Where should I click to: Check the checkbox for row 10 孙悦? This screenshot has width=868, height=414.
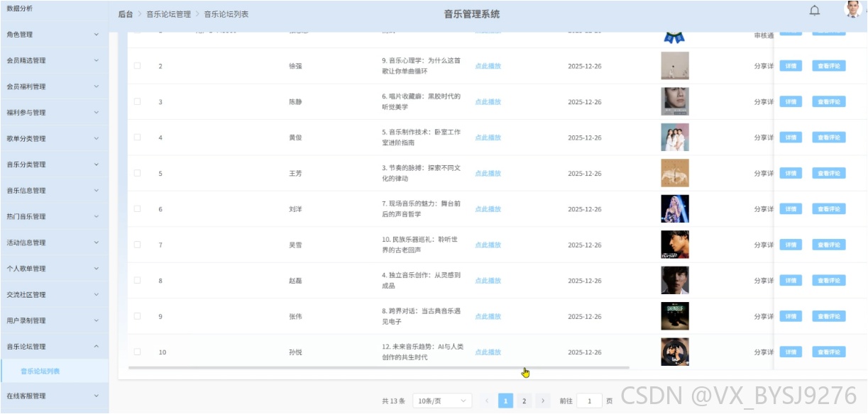click(137, 352)
